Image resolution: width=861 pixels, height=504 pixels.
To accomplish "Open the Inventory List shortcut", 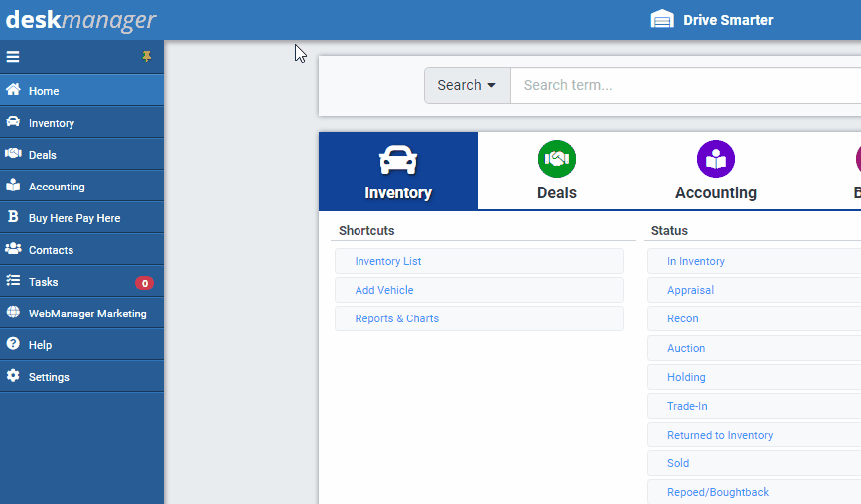I will click(388, 261).
